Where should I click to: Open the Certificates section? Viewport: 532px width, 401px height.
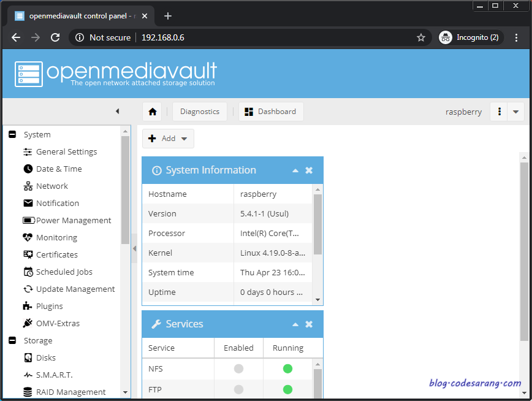coord(50,254)
